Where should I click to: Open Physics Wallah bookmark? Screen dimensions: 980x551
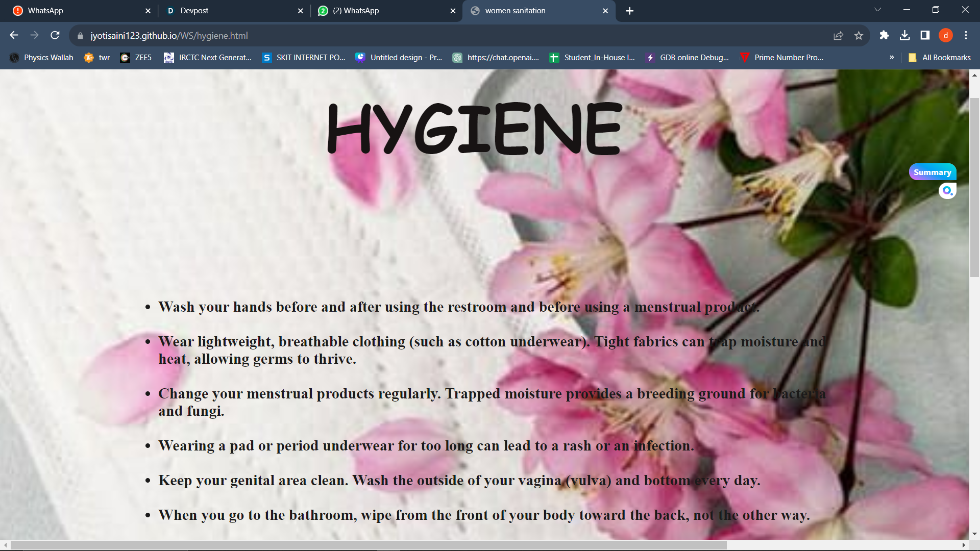pos(42,58)
